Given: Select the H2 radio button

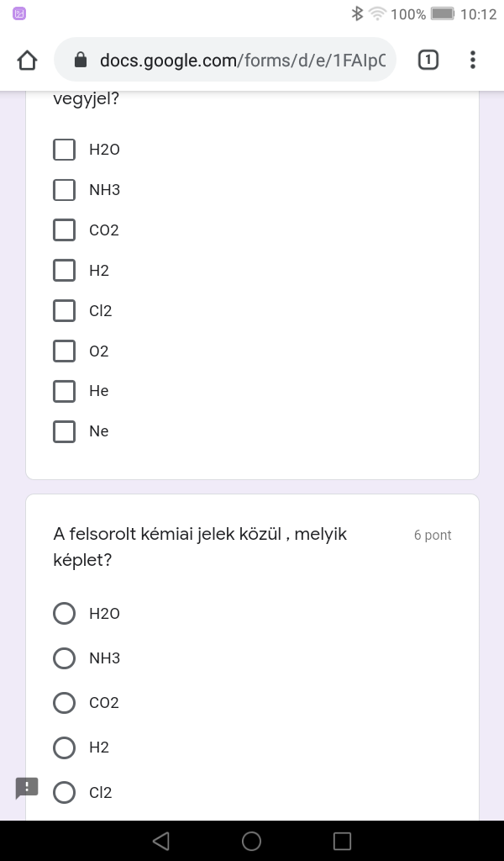Looking at the screenshot, I should [65, 747].
